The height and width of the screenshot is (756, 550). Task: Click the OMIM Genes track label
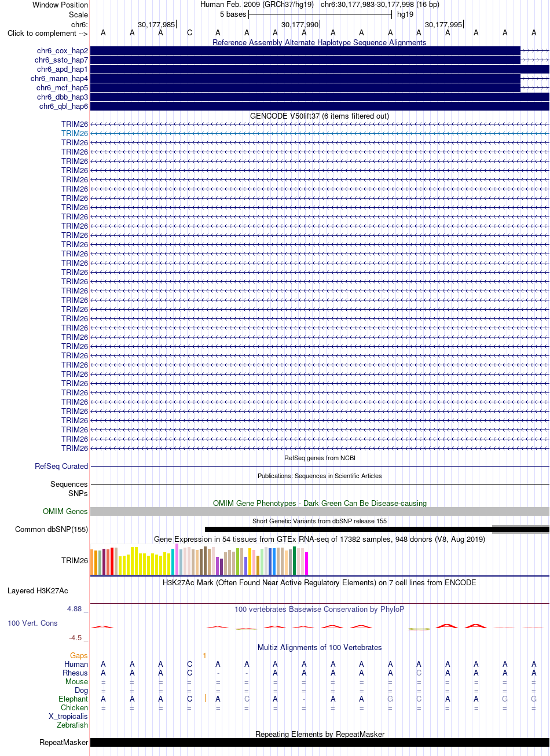click(65, 511)
